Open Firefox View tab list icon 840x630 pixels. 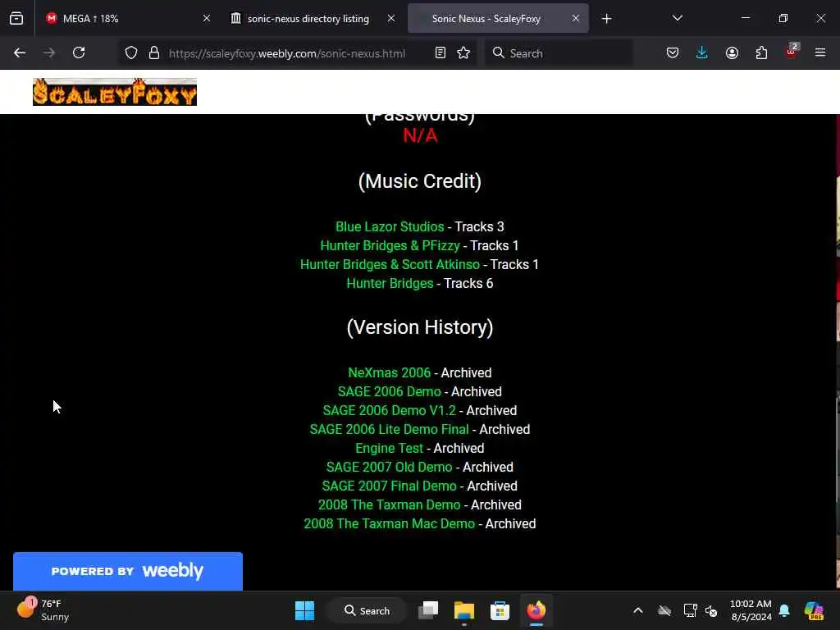pos(16,18)
